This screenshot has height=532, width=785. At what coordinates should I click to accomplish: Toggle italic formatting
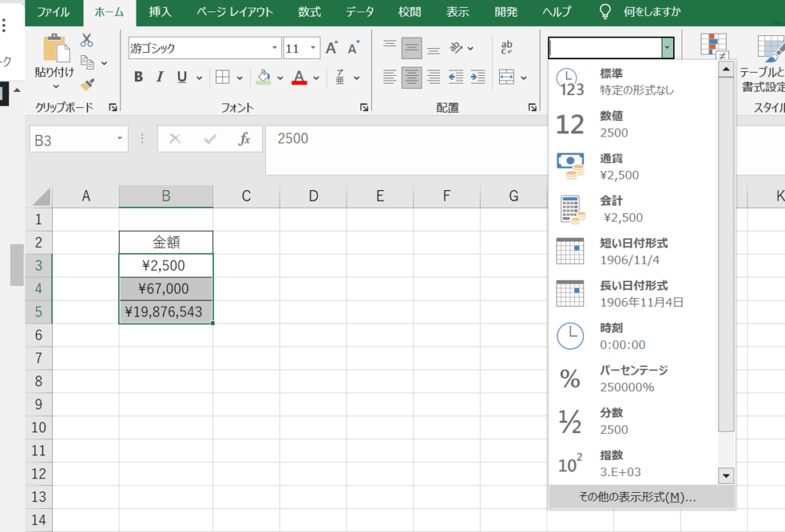pyautogui.click(x=160, y=77)
